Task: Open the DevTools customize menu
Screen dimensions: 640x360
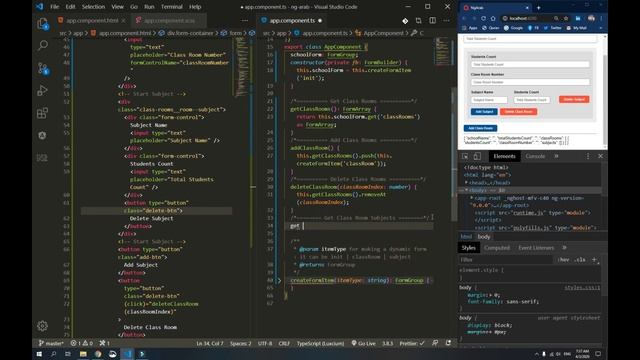Action: [x=588, y=156]
